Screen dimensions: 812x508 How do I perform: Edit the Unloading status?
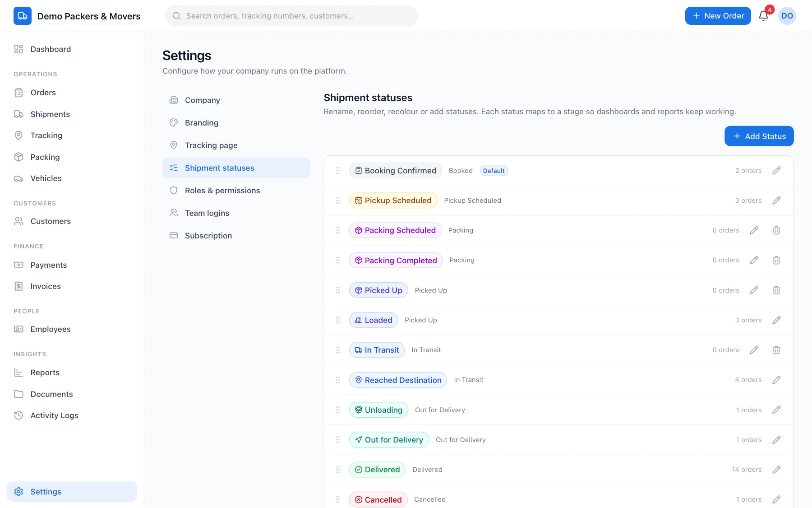point(776,410)
